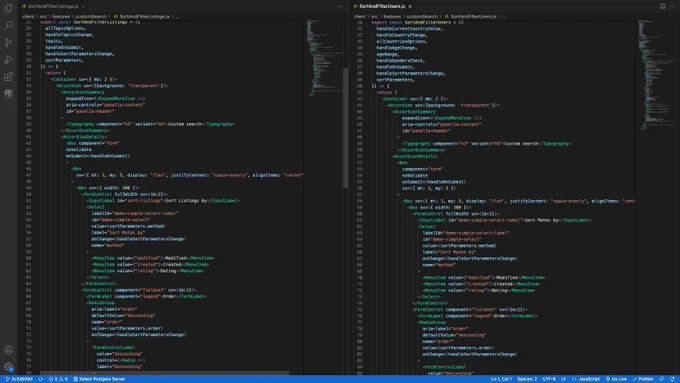Viewport: 680px width, 383px height.
Task: Click 'src' breadcrumb in right editor
Action: pyautogui.click(x=374, y=16)
